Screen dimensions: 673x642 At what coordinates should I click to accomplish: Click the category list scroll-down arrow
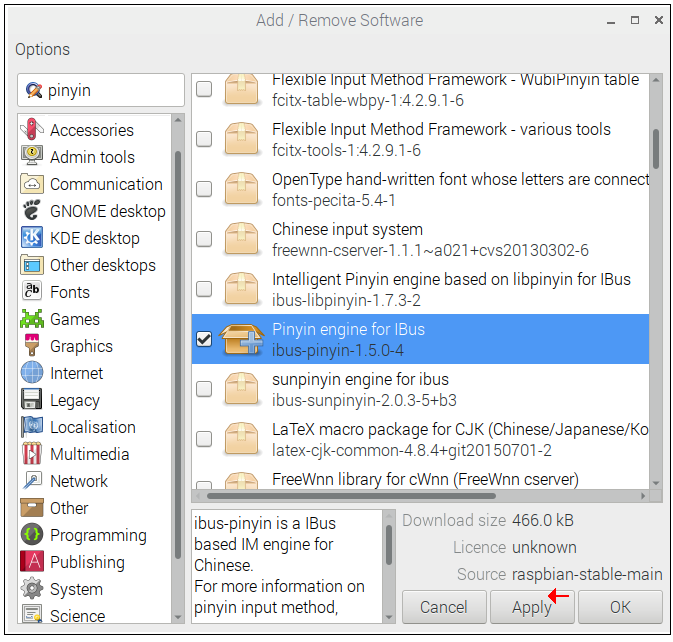click(178, 618)
